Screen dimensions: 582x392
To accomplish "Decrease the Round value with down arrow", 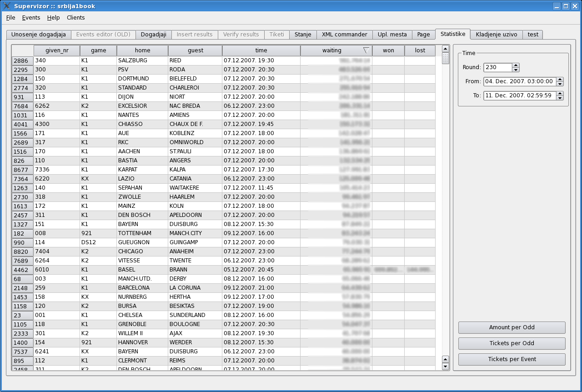I will pos(516,70).
